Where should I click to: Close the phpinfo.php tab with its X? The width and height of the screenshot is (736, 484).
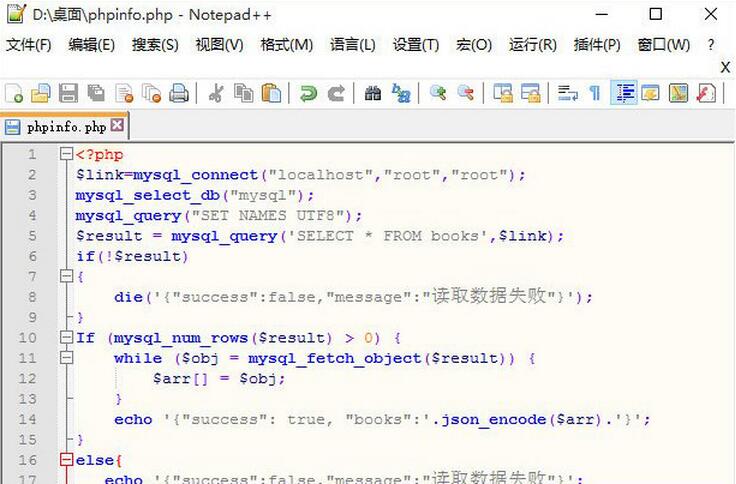click(x=118, y=126)
